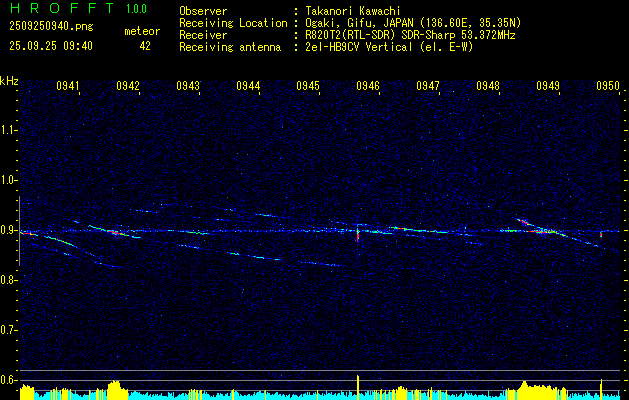Click time marker 0948

click(488, 85)
